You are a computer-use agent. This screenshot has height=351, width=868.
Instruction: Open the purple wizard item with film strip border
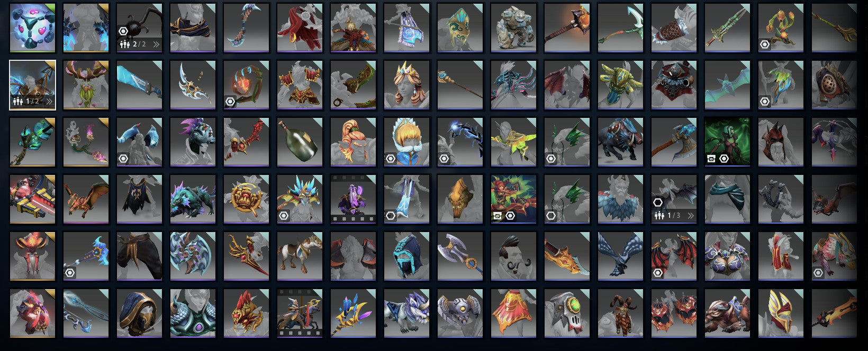(353, 199)
